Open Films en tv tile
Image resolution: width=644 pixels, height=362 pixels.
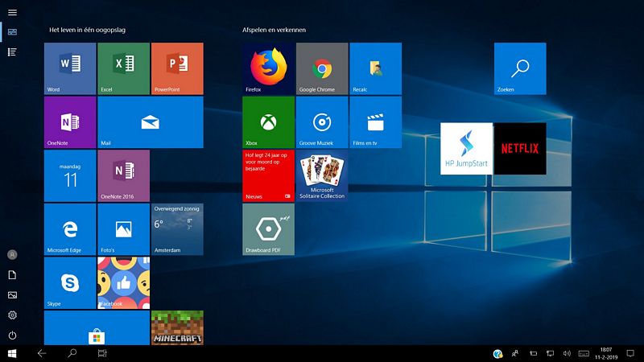point(375,122)
